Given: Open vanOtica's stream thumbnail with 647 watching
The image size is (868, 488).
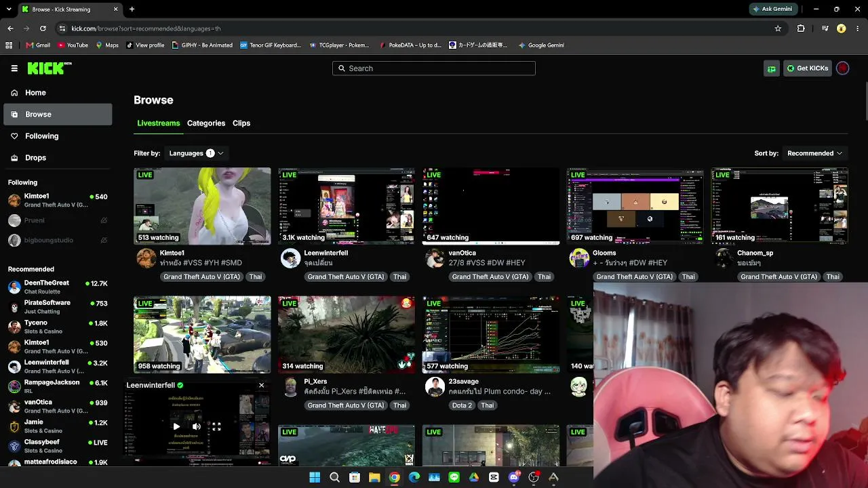Looking at the screenshot, I should click(x=491, y=206).
